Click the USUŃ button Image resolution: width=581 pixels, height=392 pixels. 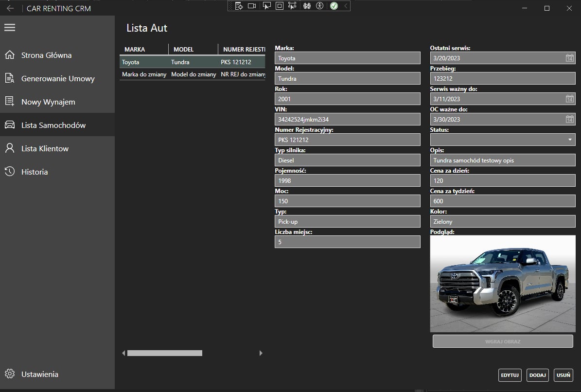563,375
